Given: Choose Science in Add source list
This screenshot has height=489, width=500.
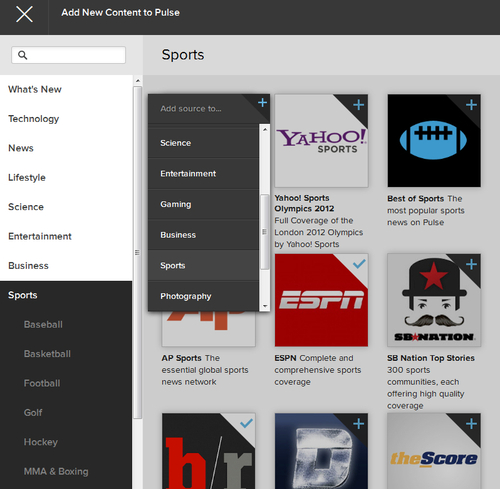Looking at the screenshot, I should coord(203,143).
